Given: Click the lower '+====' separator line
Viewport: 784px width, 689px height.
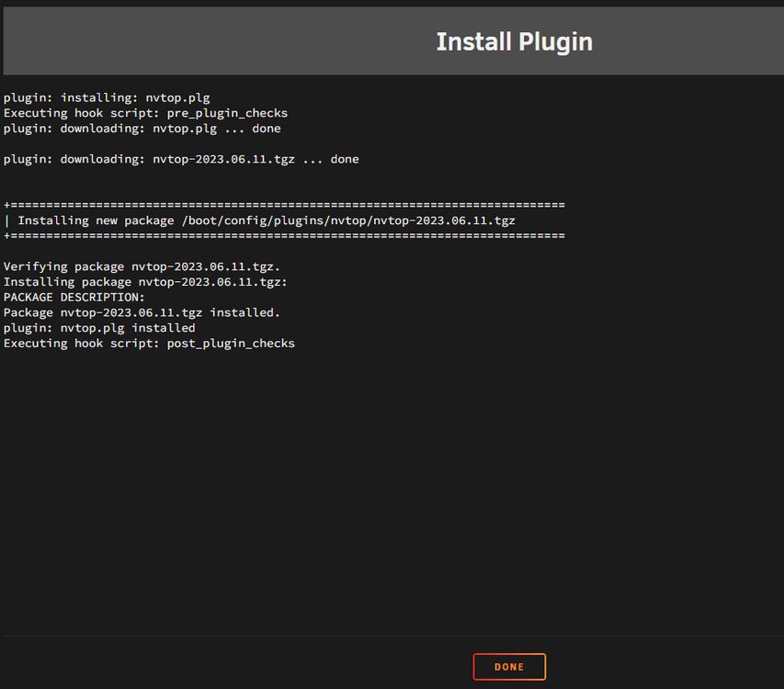Looking at the screenshot, I should [x=284, y=235].
